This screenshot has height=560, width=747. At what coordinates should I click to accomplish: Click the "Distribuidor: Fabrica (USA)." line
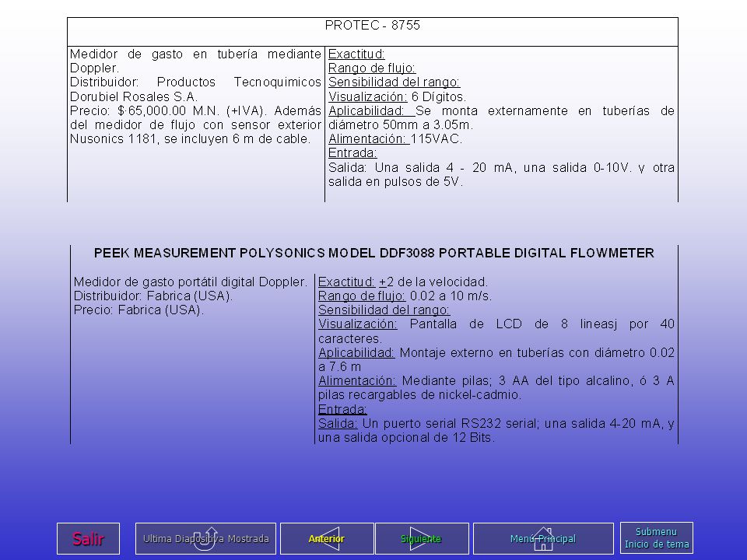[x=153, y=296]
